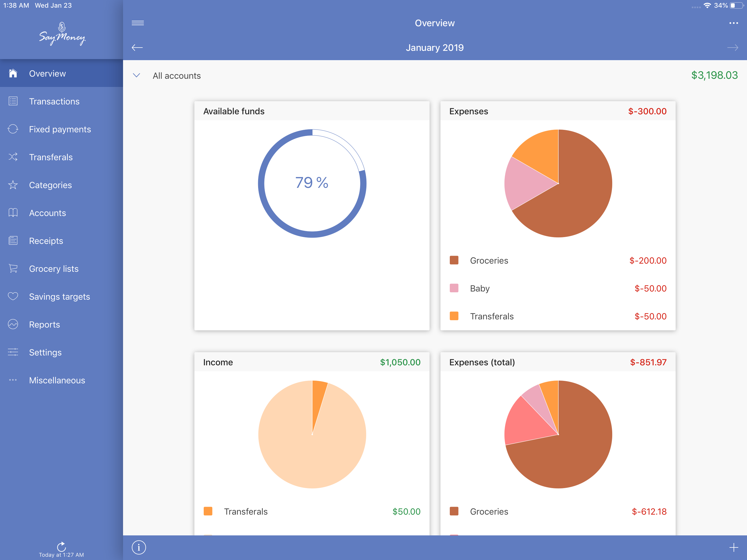Click the Fixed payments cycle icon
This screenshot has height=560, width=747.
click(x=13, y=129)
